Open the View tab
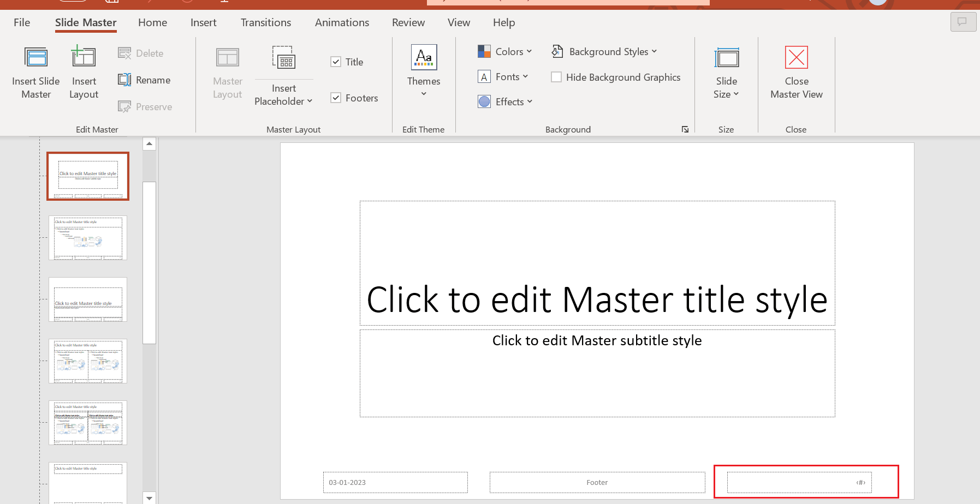 coord(459,22)
